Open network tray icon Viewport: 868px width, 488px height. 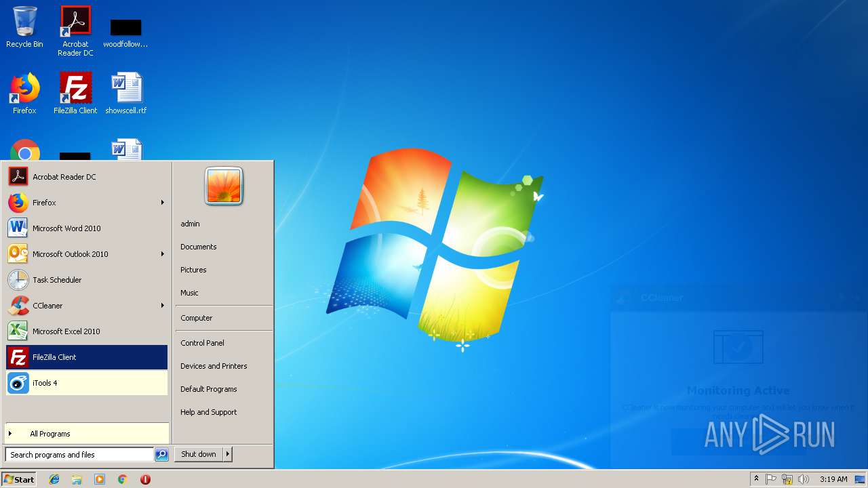(787, 479)
